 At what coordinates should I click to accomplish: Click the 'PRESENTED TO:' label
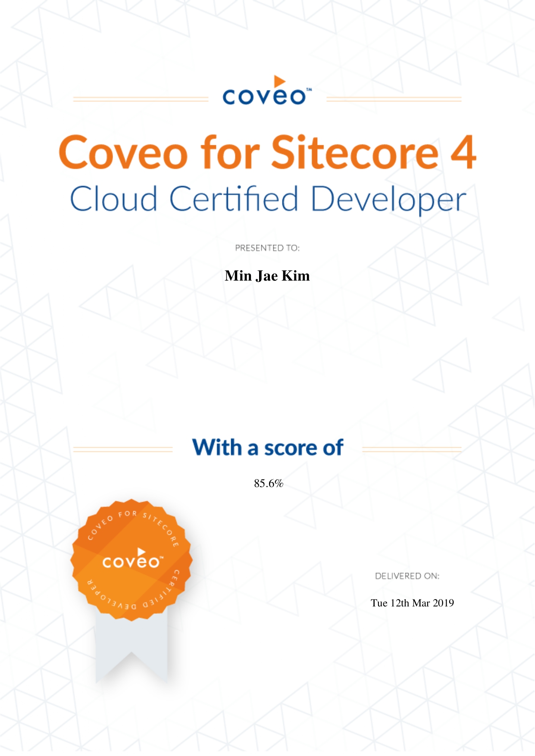click(267, 248)
